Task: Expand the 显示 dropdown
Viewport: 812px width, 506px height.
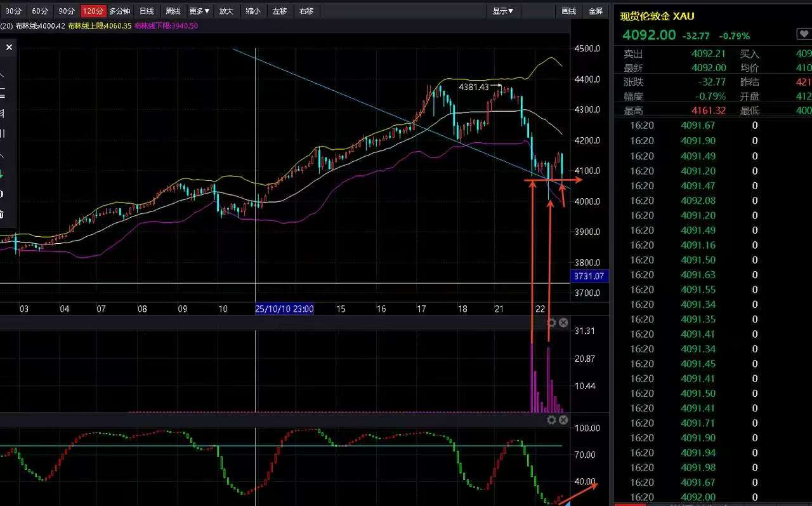Action: pyautogui.click(x=503, y=11)
